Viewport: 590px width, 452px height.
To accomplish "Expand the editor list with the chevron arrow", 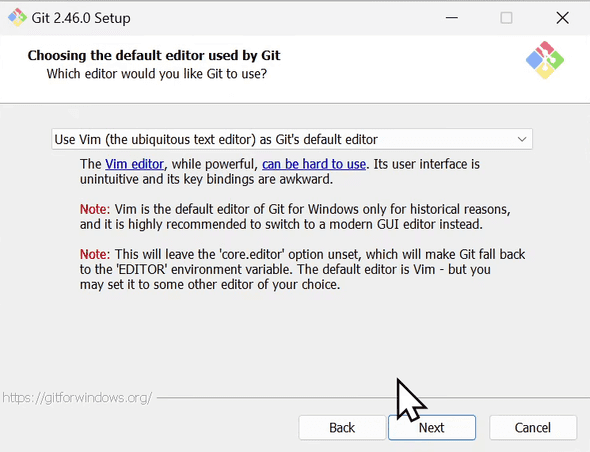I will (x=522, y=139).
